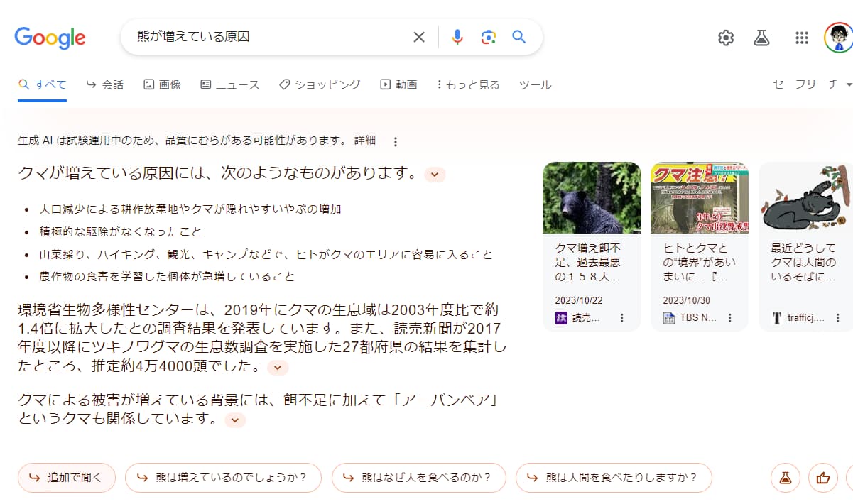Expand chevron after というクマも関係しています

(235, 420)
